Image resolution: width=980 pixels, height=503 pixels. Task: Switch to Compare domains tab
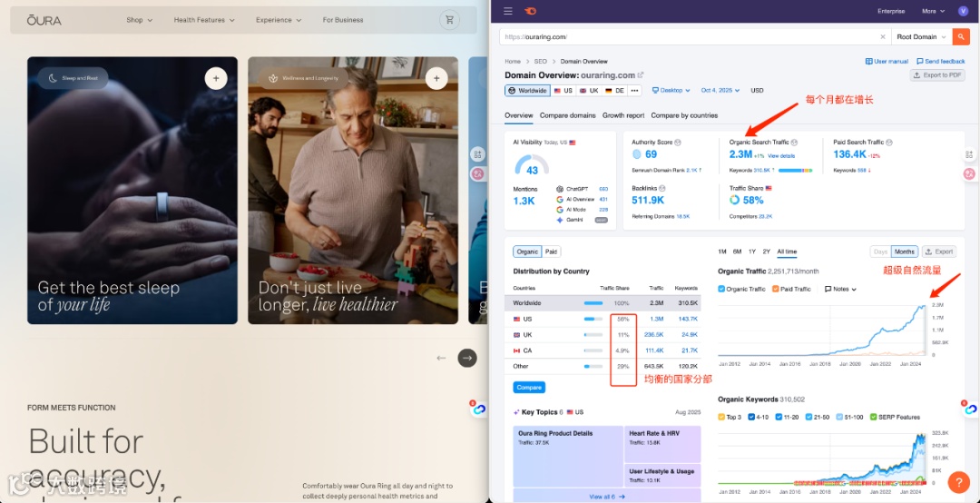pos(567,115)
